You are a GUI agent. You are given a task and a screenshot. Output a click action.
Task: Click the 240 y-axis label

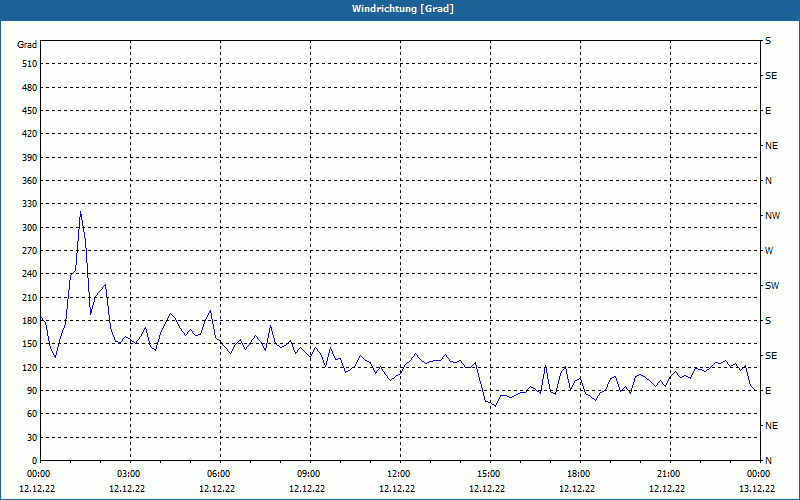point(30,274)
